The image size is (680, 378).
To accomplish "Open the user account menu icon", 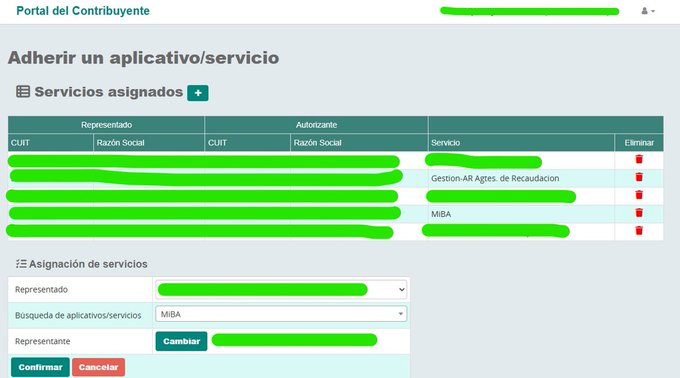I will [648, 11].
